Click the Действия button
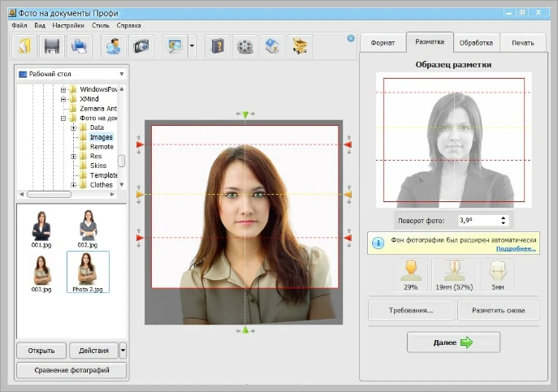The height and width of the screenshot is (392, 558). [93, 351]
